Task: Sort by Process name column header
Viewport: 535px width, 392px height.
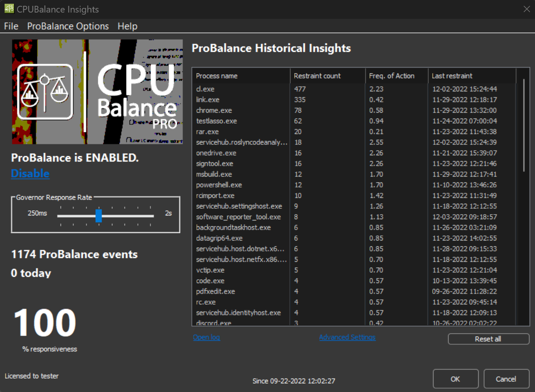Action: [x=241, y=76]
